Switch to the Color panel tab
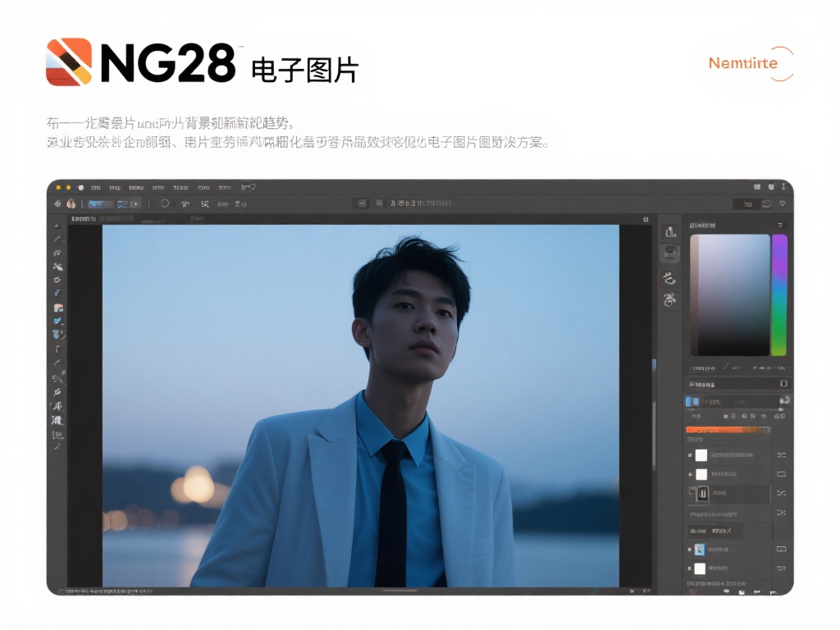 [701, 225]
